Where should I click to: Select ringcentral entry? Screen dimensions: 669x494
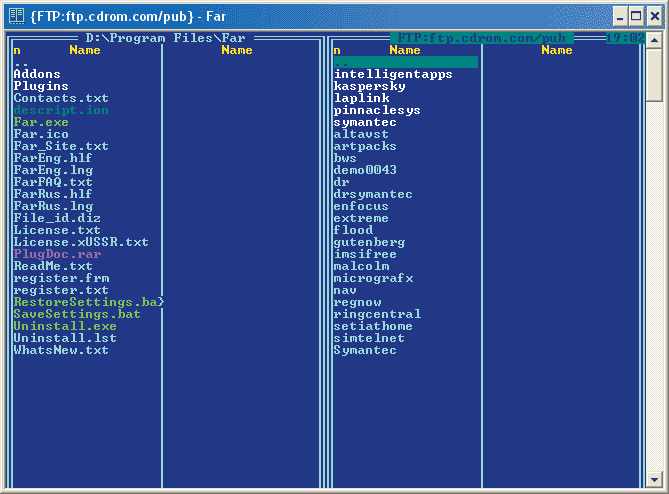tap(377, 314)
